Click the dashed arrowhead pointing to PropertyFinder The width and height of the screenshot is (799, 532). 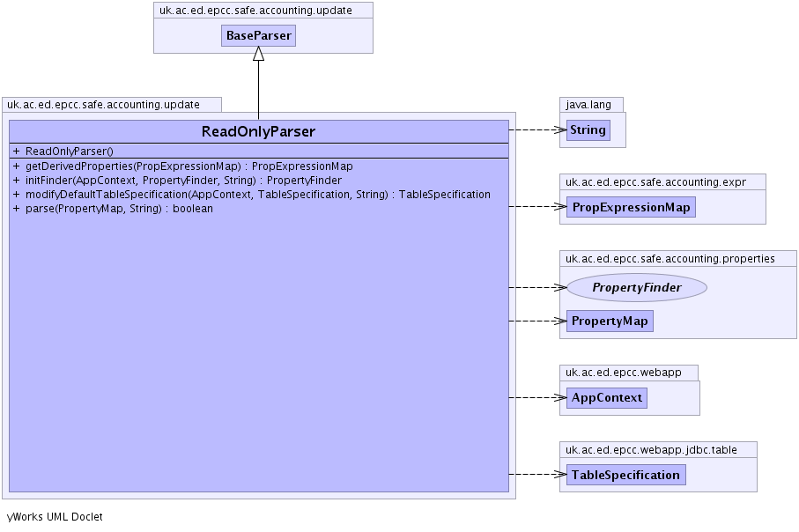pos(559,287)
